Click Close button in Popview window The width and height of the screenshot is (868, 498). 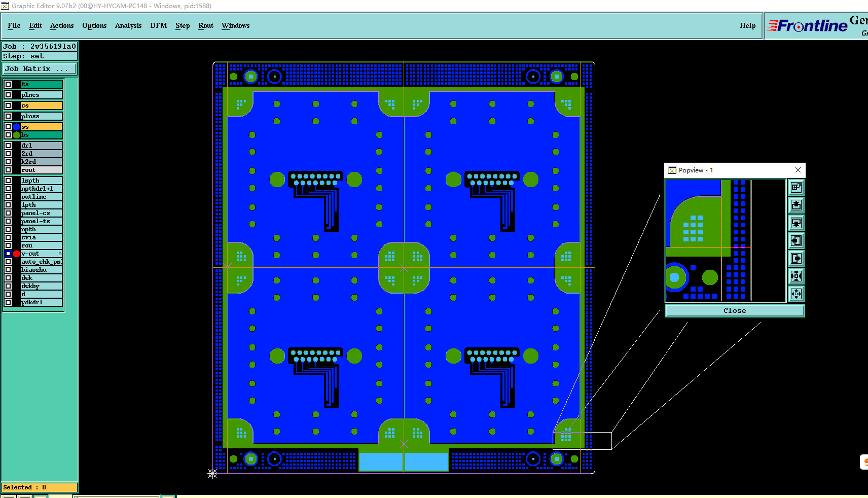[735, 310]
